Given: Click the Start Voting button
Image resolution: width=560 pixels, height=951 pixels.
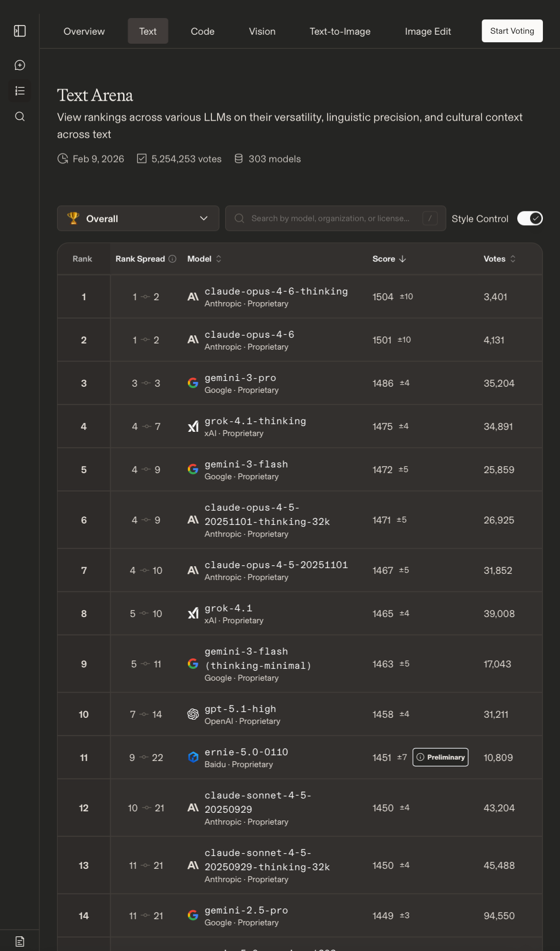Looking at the screenshot, I should (x=512, y=31).
